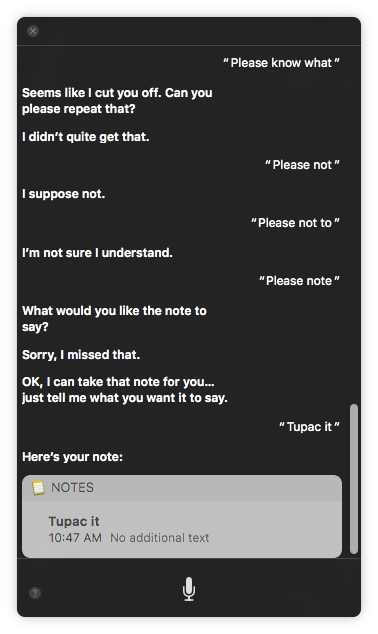Click the microphone icon to speak

click(x=189, y=589)
